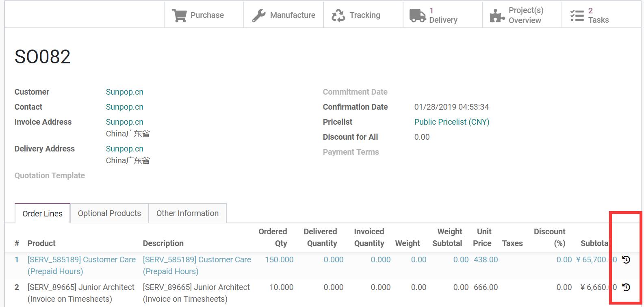The image size is (644, 307).
Task: Open the Sunpop.cn Contact link
Action: (124, 107)
